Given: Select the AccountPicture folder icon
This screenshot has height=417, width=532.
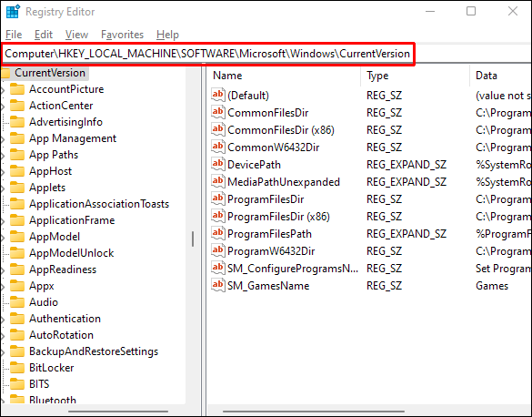Looking at the screenshot, I should coord(17,89).
